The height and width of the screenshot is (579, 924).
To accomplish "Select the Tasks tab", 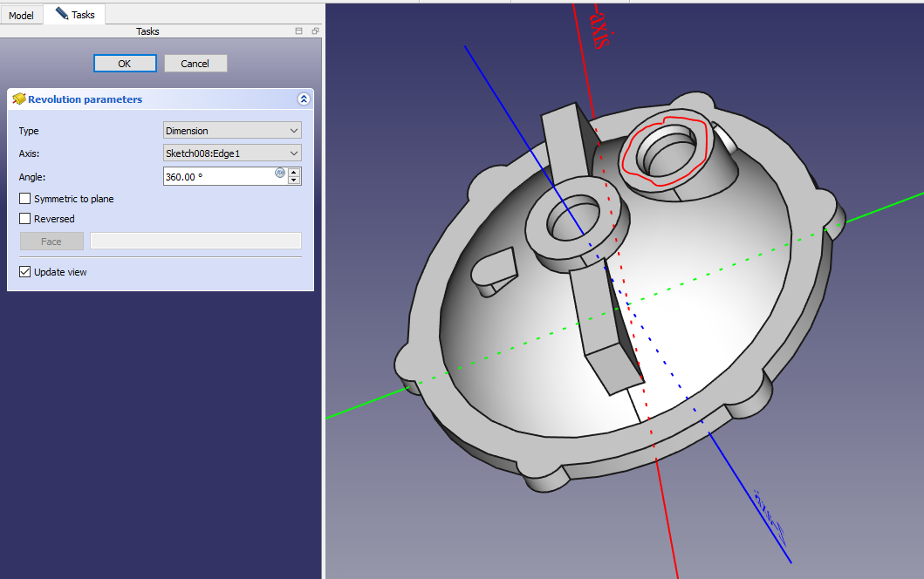I will tap(75, 15).
